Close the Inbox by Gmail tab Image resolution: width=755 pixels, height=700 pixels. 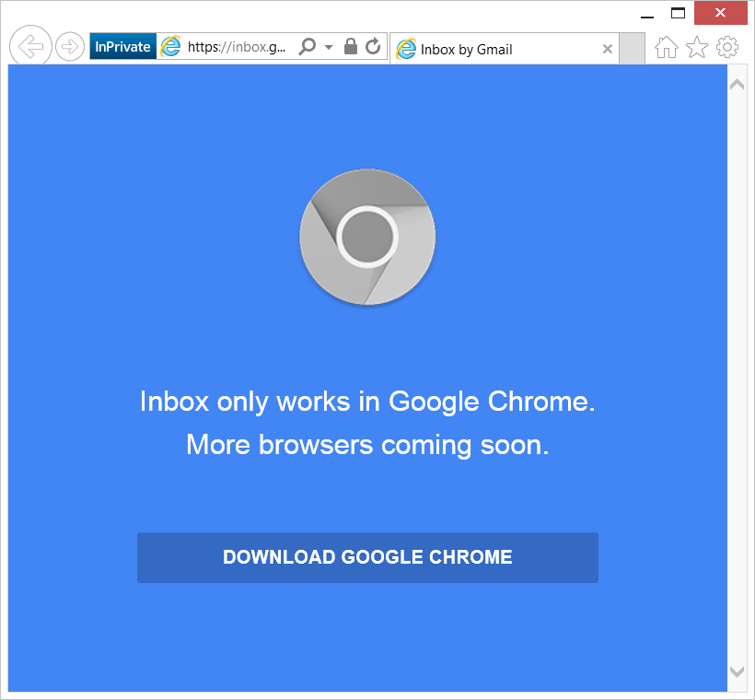[x=608, y=49]
